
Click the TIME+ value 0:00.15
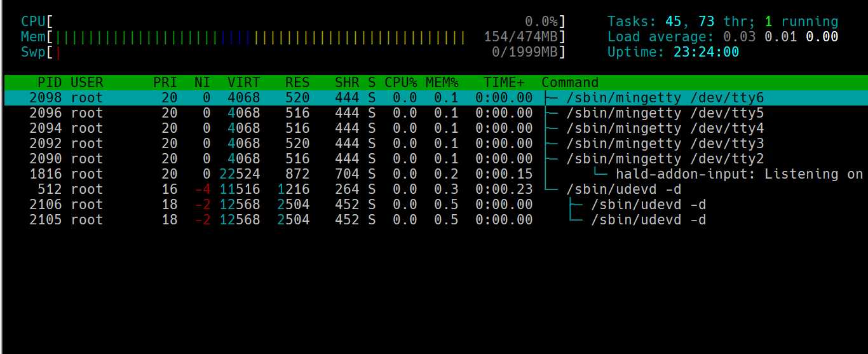coord(505,174)
